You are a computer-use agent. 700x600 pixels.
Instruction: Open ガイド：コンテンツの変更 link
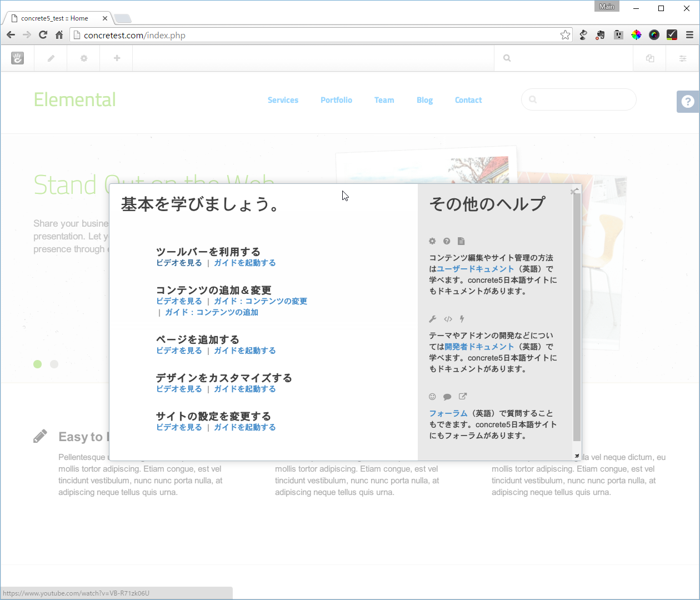click(x=261, y=301)
